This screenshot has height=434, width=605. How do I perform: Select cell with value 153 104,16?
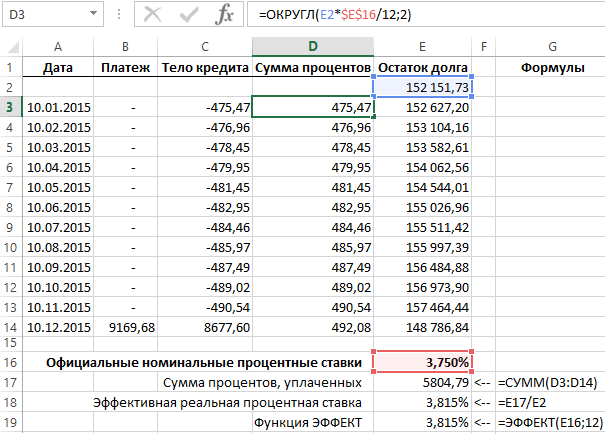pos(422,127)
